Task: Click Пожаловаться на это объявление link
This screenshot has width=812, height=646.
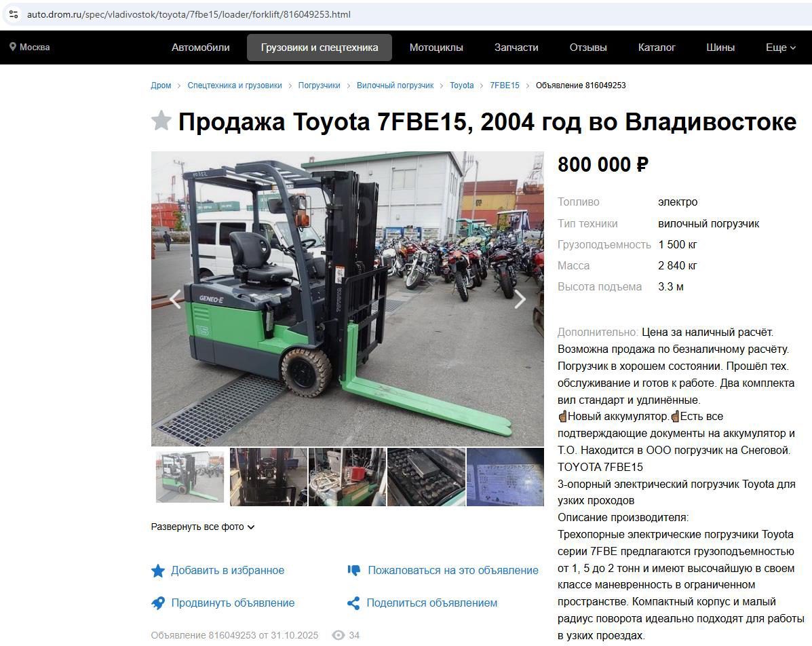Action: [453, 571]
